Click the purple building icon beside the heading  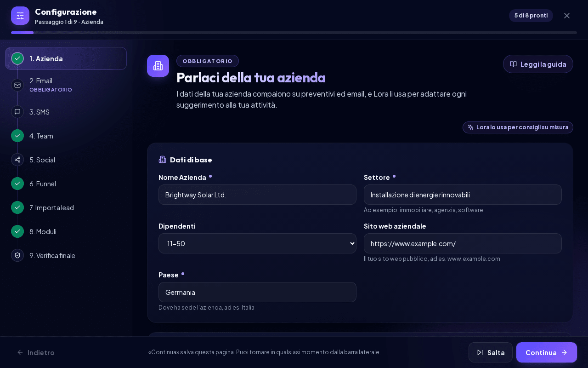coord(158,66)
